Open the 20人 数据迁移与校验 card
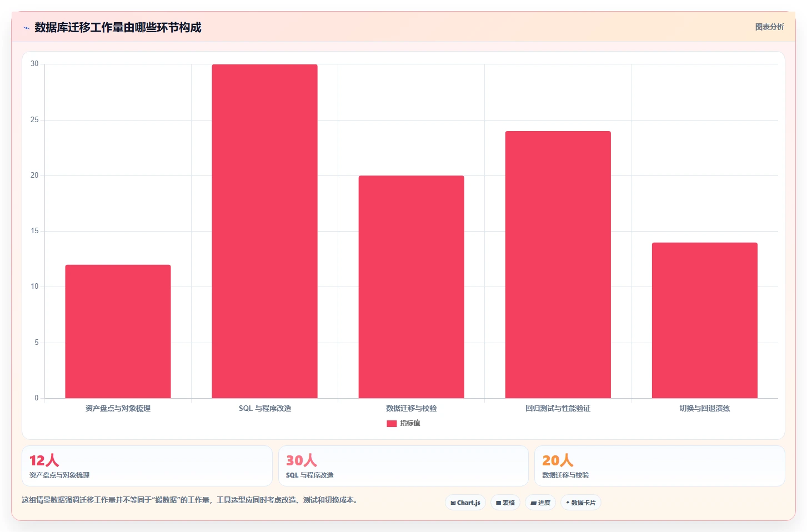Image resolution: width=807 pixels, height=532 pixels. [x=660, y=466]
